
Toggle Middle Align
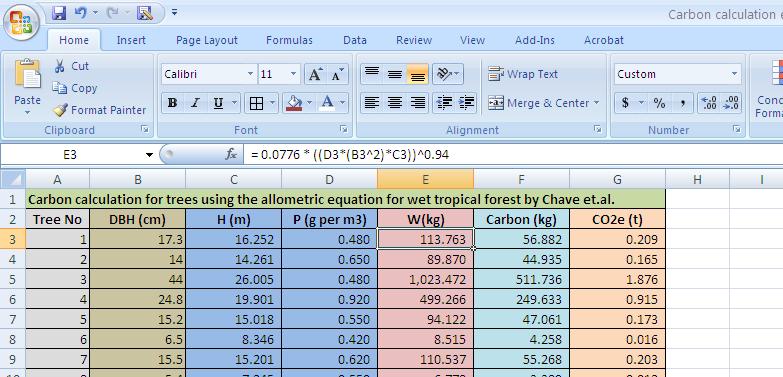(394, 74)
